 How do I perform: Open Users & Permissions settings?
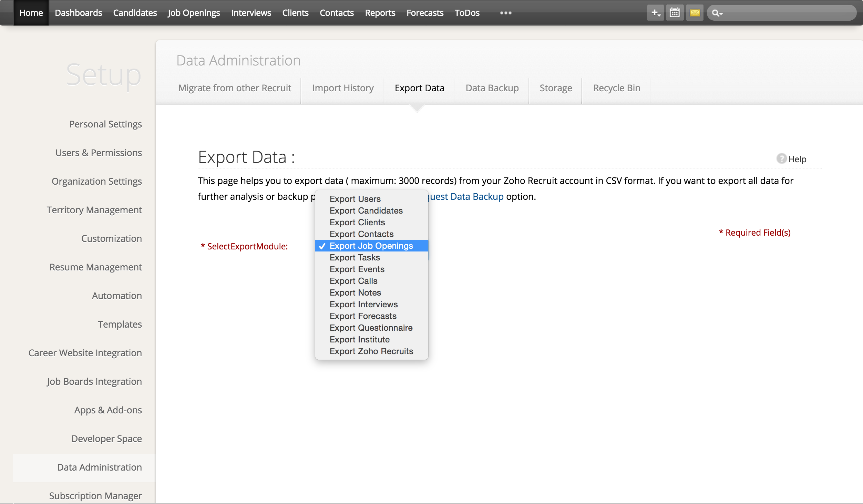point(99,153)
